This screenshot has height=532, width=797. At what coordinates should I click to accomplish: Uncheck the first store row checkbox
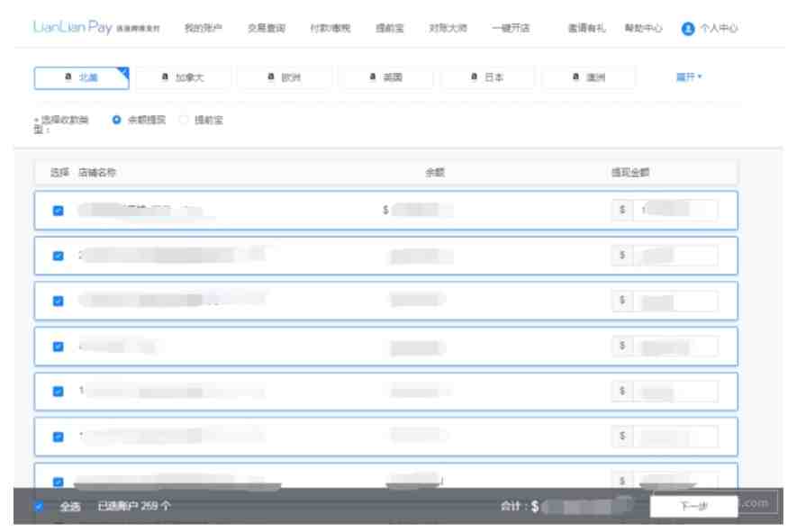pyautogui.click(x=59, y=211)
